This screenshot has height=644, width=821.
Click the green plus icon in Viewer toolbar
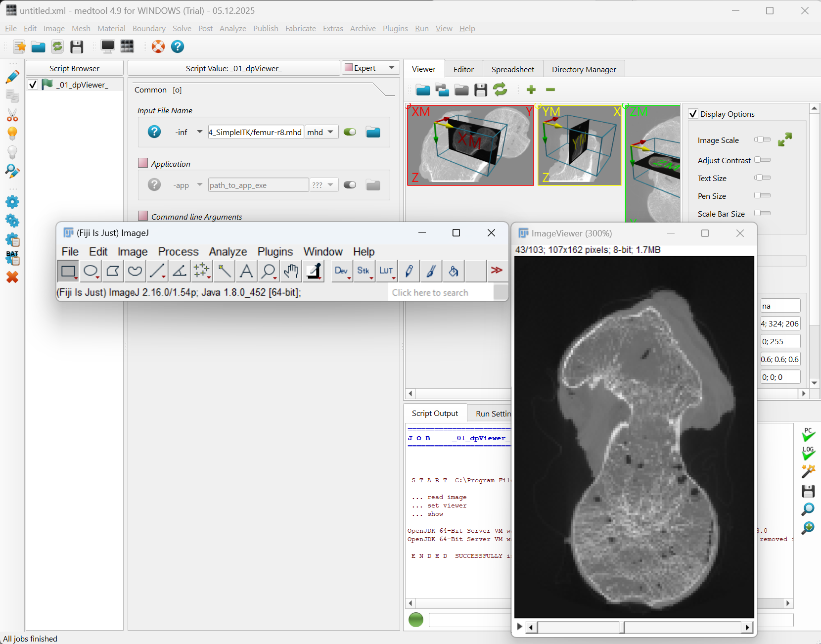(531, 90)
